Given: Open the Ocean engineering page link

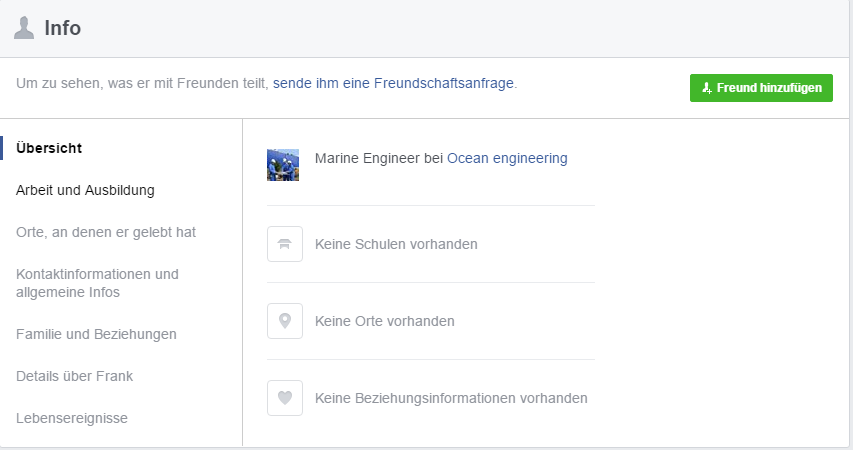Looking at the screenshot, I should 507,158.
